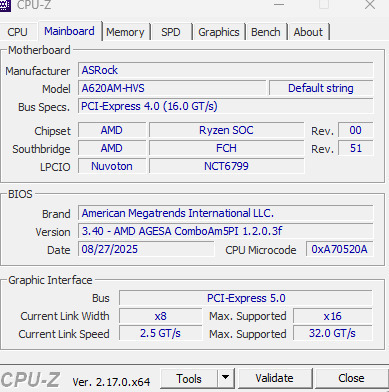Click the BIOS version field
The image size is (389, 392).
(x=226, y=231)
